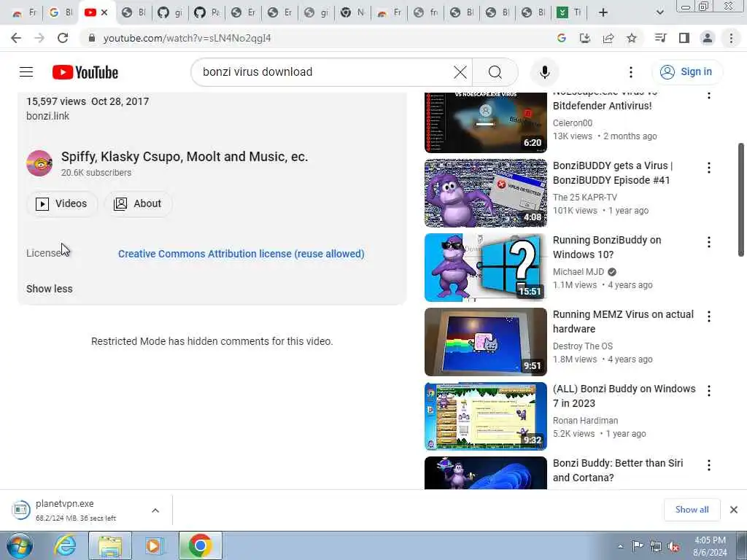This screenshot has height=560, width=747.
Task: Play Running MEMZ Virus thumbnail
Action: tap(485, 341)
